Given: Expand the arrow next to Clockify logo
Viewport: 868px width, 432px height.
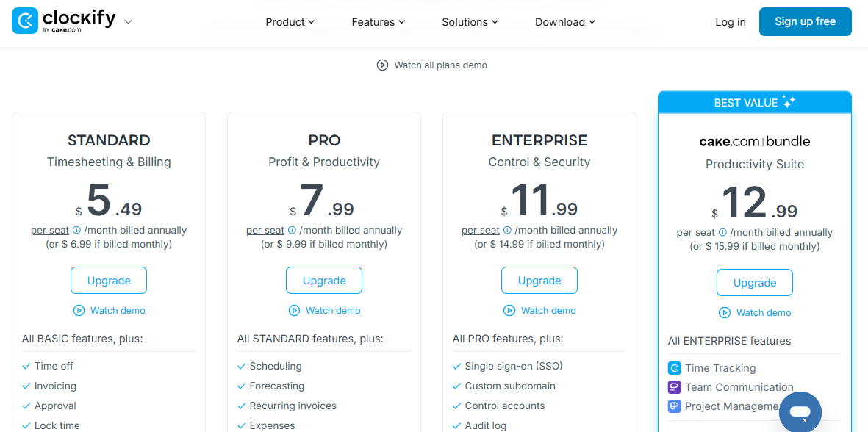Looking at the screenshot, I should [x=129, y=22].
